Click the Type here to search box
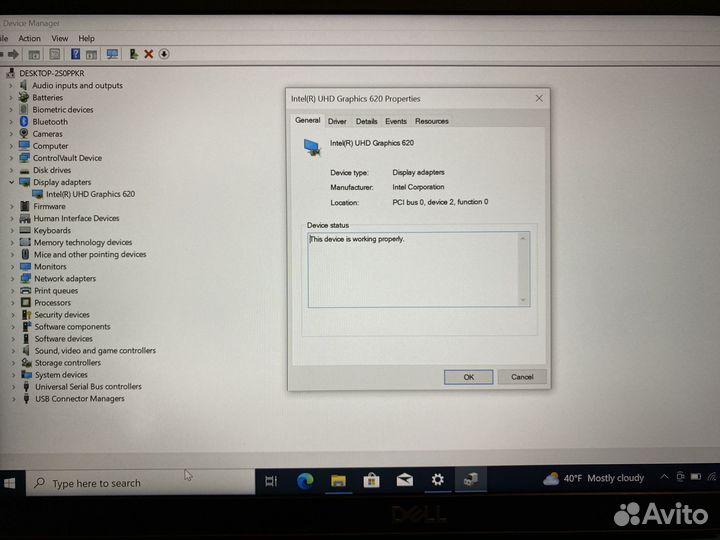The height and width of the screenshot is (540, 720). coord(141,483)
